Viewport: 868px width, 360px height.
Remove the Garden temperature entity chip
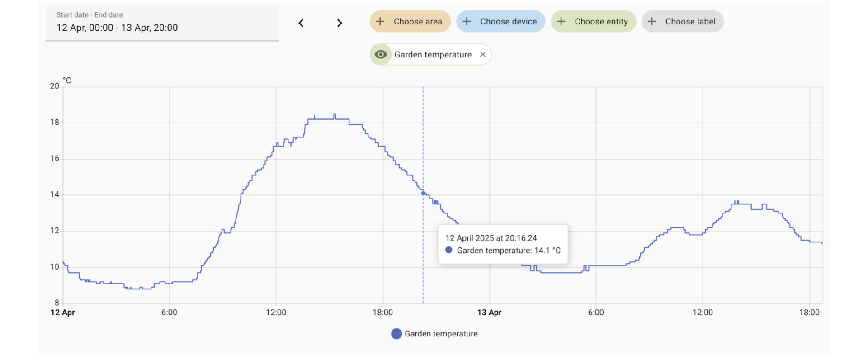tap(483, 55)
